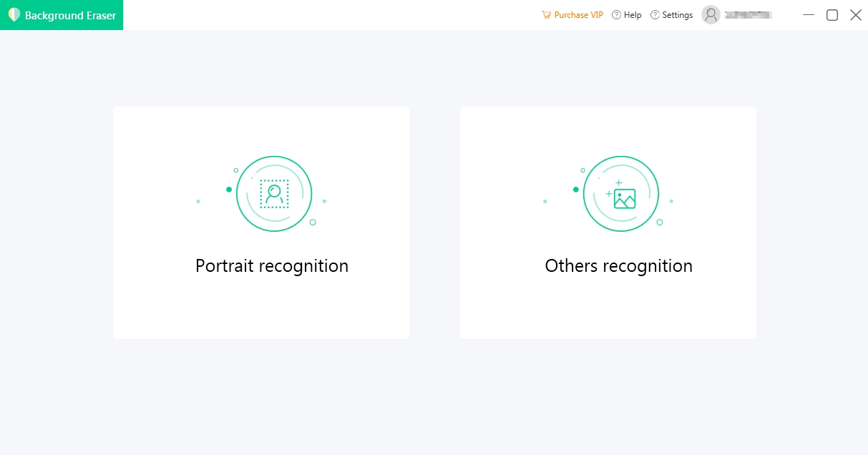Click the Portrait recognition text label
The height and width of the screenshot is (455, 868).
pos(272,266)
